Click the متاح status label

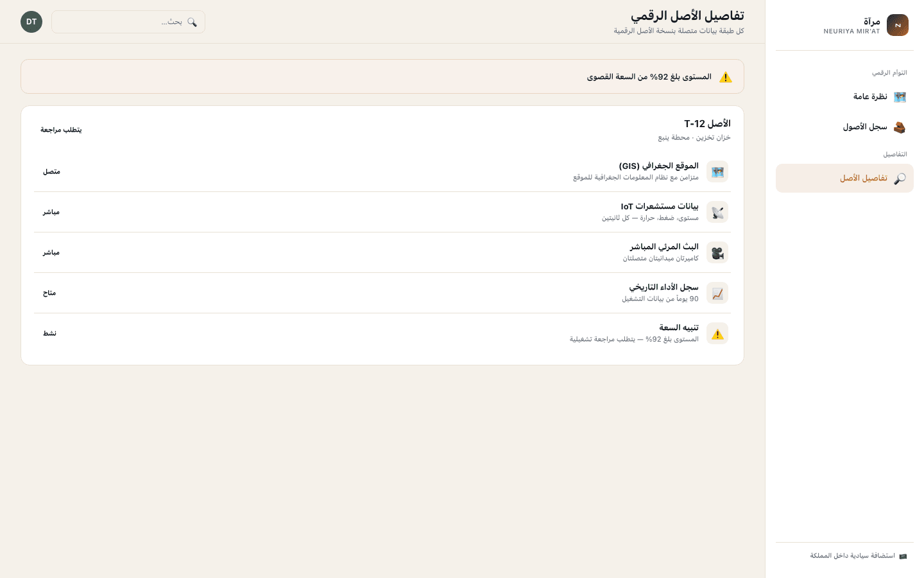tap(49, 293)
